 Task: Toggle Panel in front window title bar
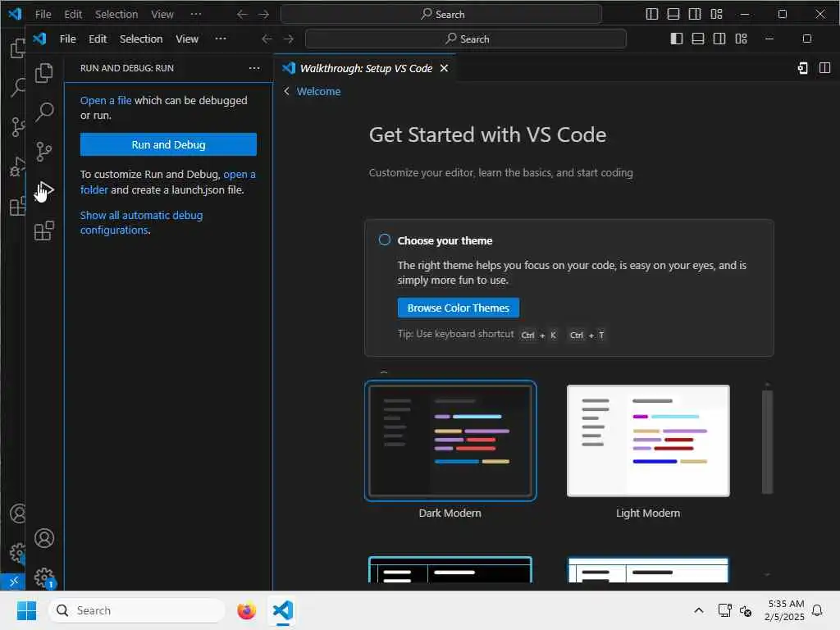698,39
